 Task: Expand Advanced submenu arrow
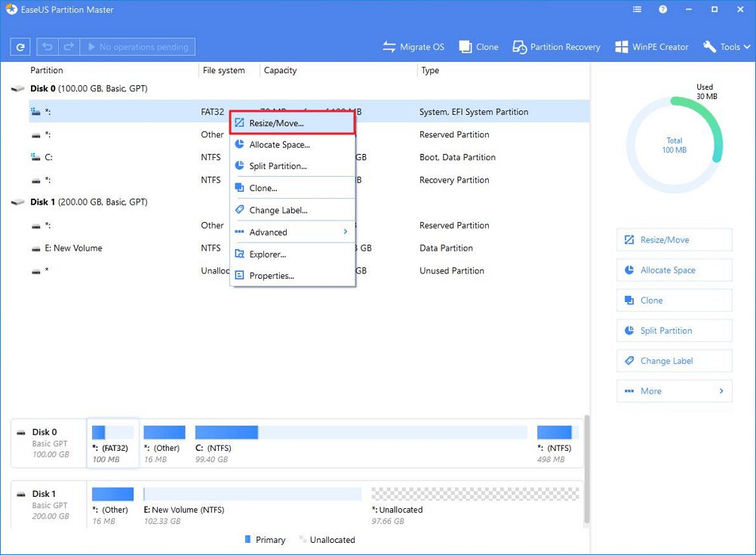point(346,232)
